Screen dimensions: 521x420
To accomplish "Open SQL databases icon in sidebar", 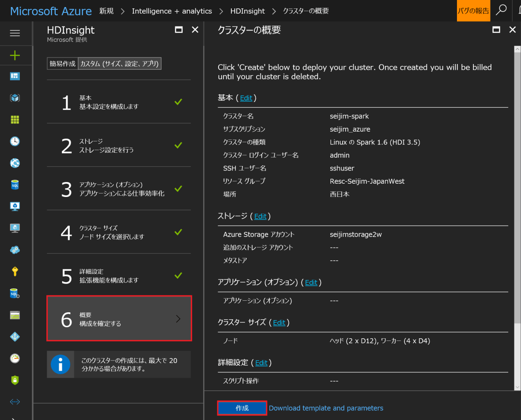I will tap(15, 185).
